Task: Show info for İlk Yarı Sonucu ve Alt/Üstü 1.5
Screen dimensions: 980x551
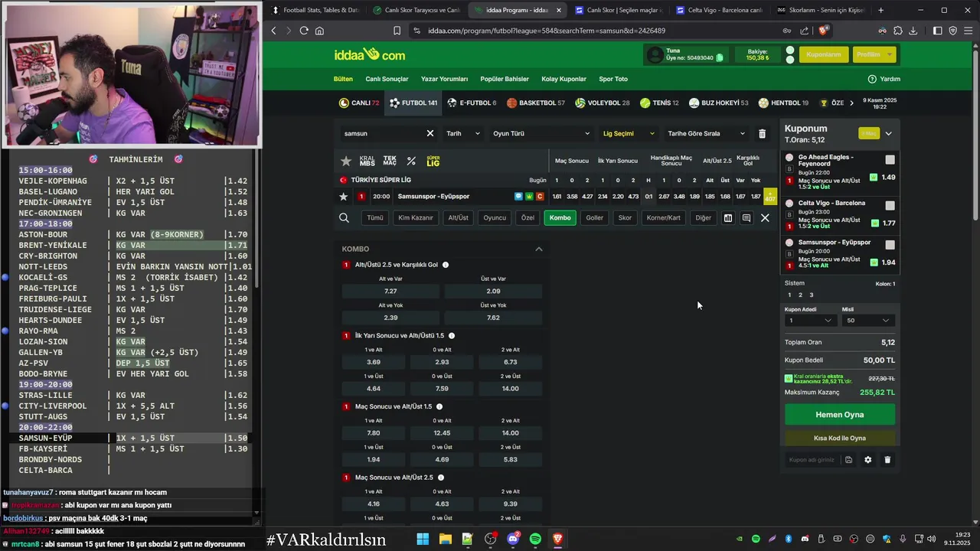Action: point(452,336)
